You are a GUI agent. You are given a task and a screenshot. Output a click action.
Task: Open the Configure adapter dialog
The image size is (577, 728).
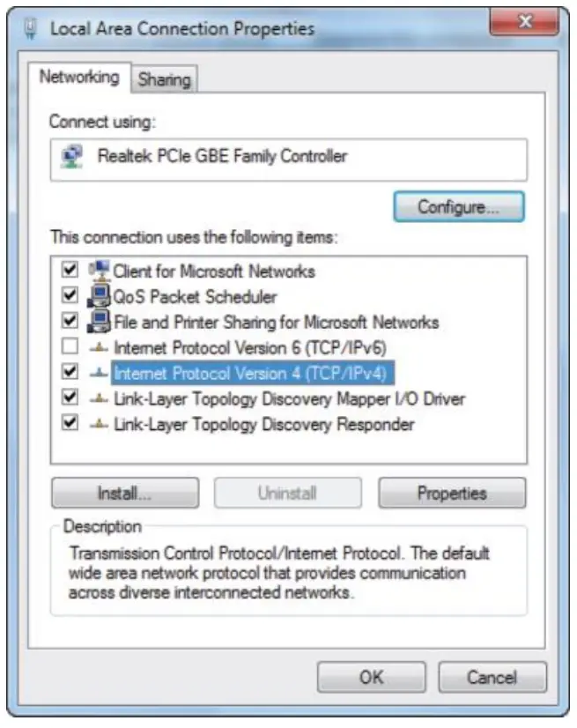pyautogui.click(x=459, y=206)
